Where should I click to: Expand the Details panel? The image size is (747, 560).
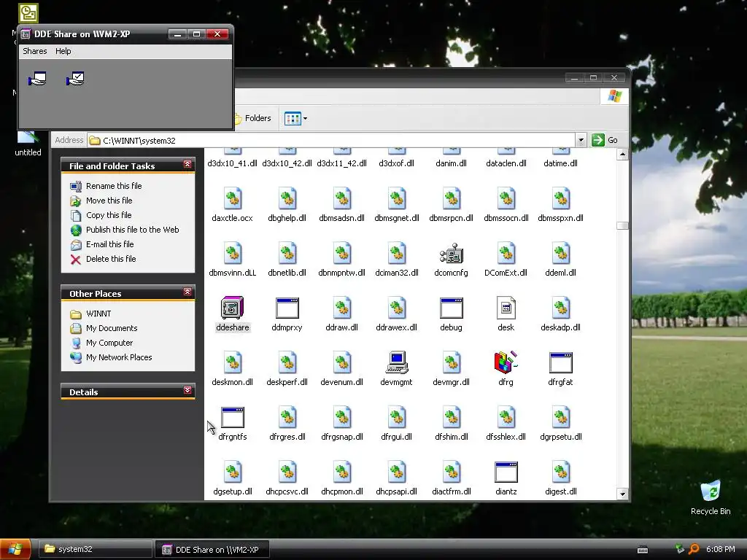pos(187,391)
